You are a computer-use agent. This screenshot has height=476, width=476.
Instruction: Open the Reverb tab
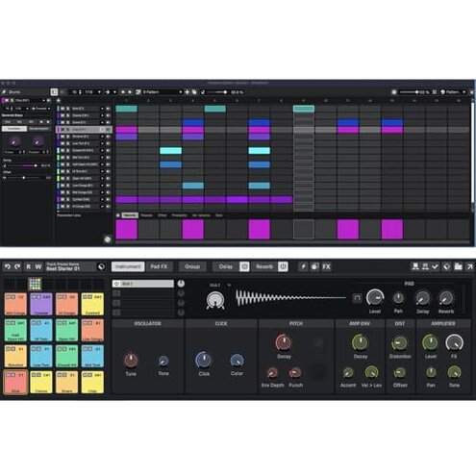(264, 266)
